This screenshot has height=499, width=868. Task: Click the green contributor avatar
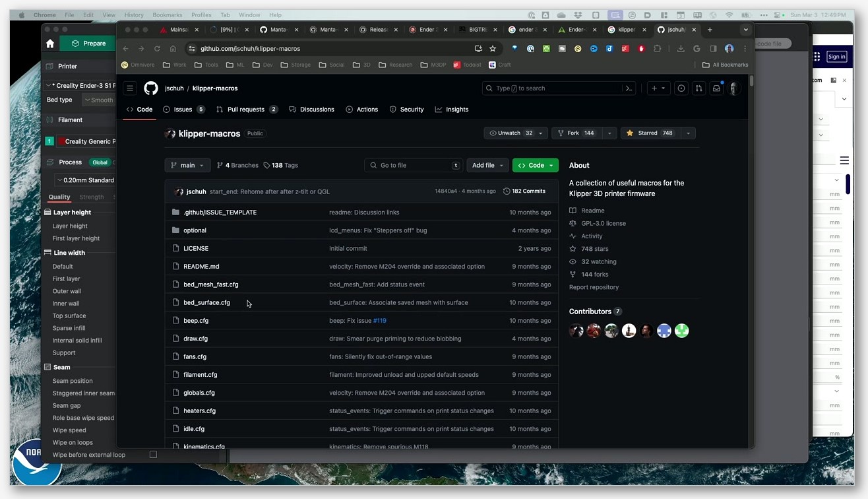[x=682, y=331]
